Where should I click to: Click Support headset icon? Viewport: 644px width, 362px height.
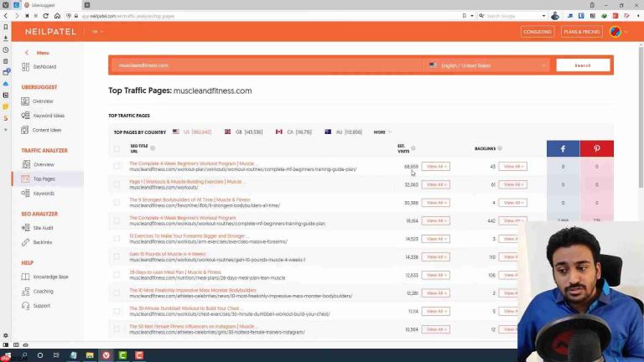(25, 306)
